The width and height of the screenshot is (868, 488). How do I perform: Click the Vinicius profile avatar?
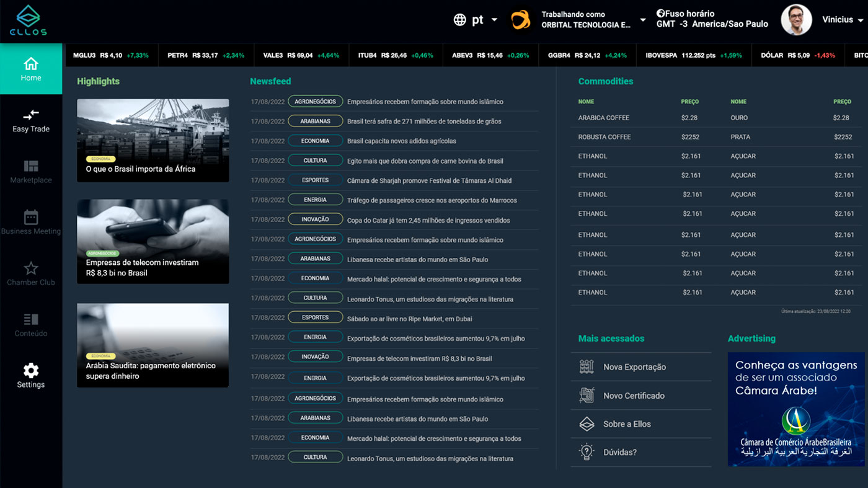click(x=796, y=20)
